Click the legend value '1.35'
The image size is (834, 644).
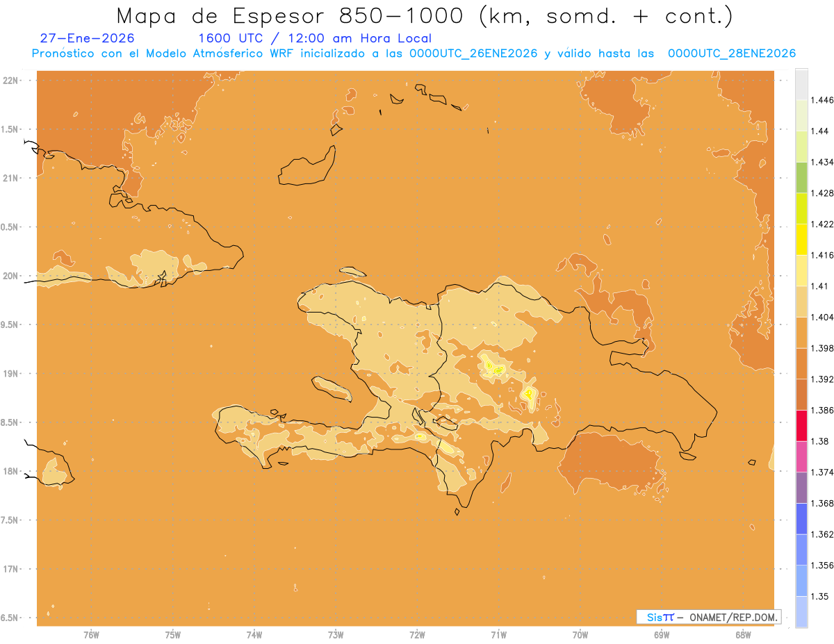pyautogui.click(x=820, y=596)
